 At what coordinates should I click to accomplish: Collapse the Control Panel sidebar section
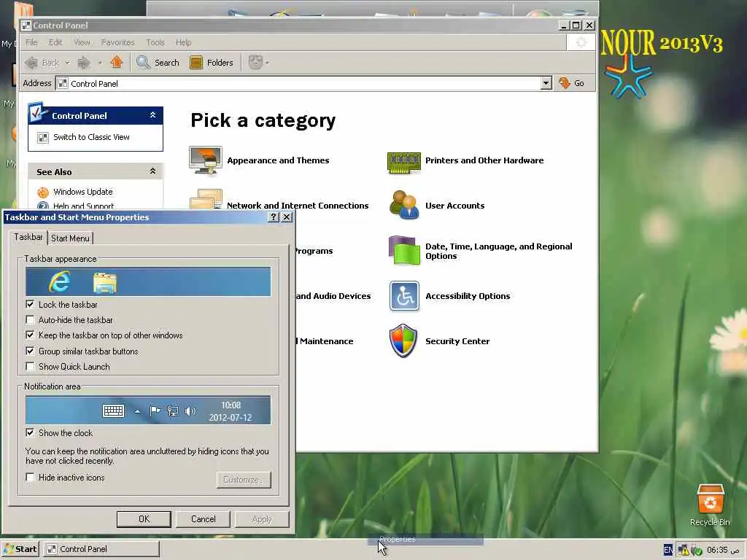click(153, 115)
